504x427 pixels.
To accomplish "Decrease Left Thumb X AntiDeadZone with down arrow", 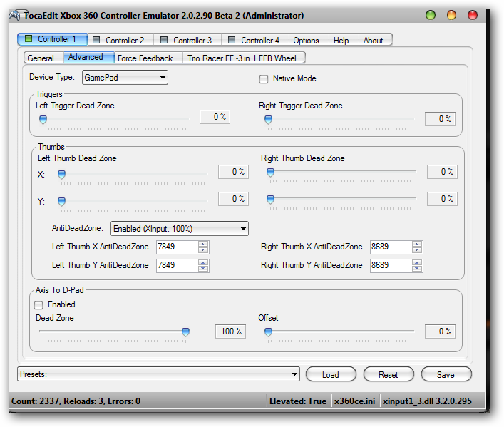I will click(203, 250).
